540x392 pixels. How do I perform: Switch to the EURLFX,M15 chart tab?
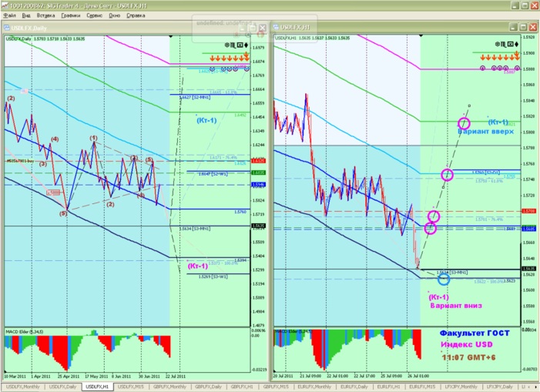422,387
